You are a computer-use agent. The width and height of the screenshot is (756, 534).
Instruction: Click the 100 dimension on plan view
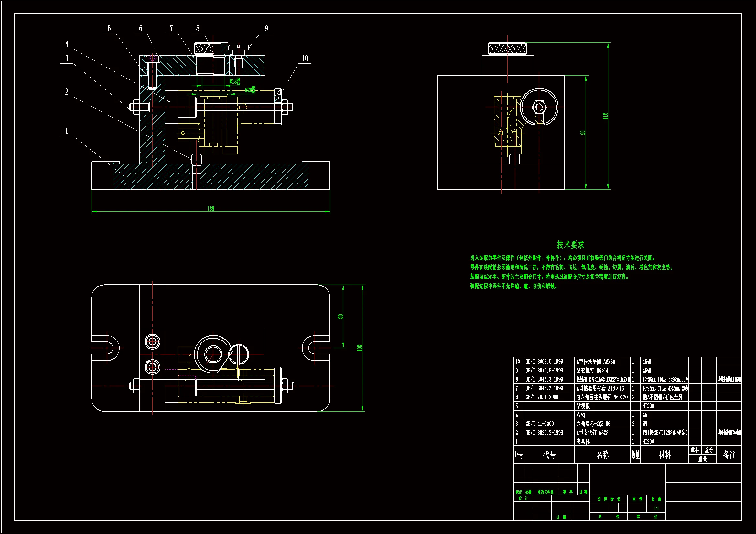tap(359, 348)
